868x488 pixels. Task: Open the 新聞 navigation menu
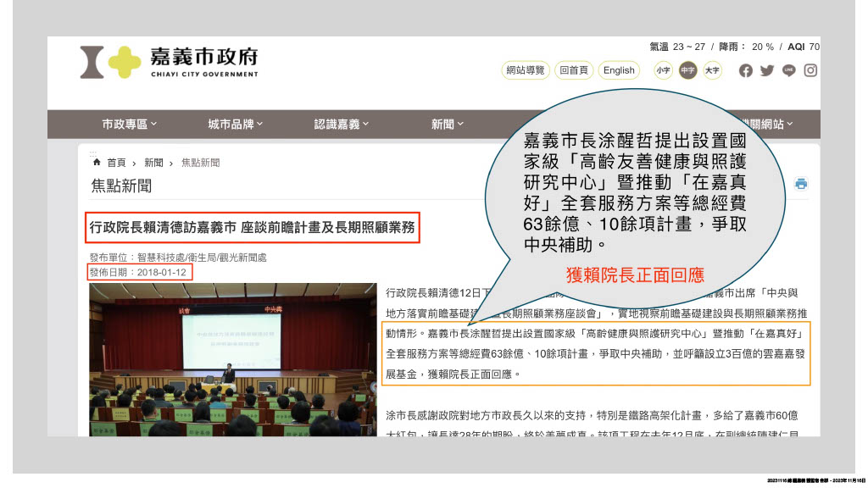click(447, 125)
